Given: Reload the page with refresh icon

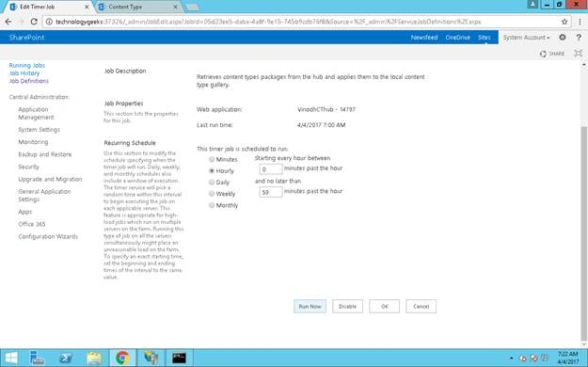Looking at the screenshot, I should click(x=34, y=22).
